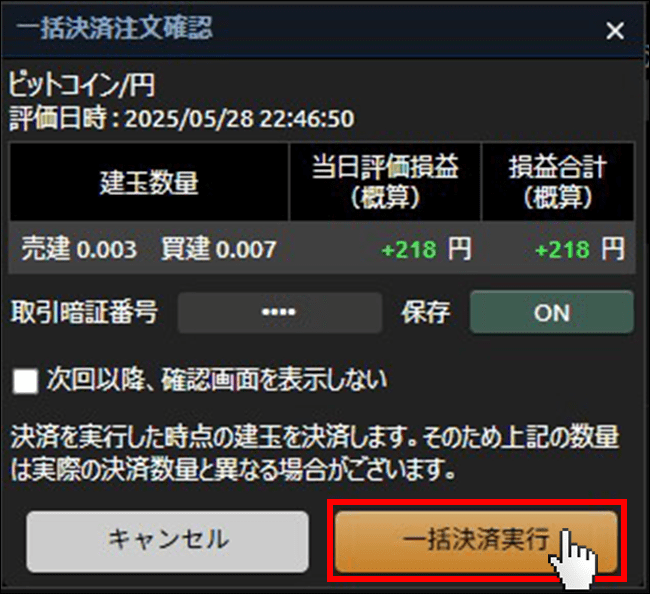The height and width of the screenshot is (594, 650).
Task: Click the 一括決済注文確認 title bar text
Action: click(x=114, y=28)
